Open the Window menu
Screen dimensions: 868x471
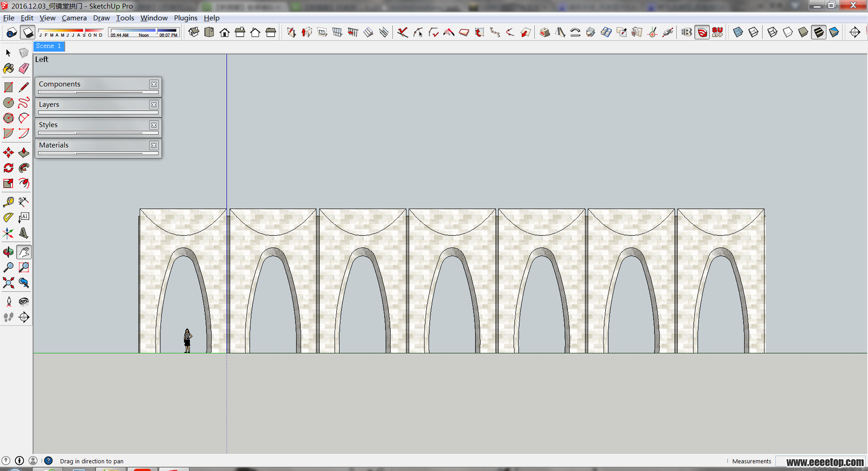coord(154,18)
